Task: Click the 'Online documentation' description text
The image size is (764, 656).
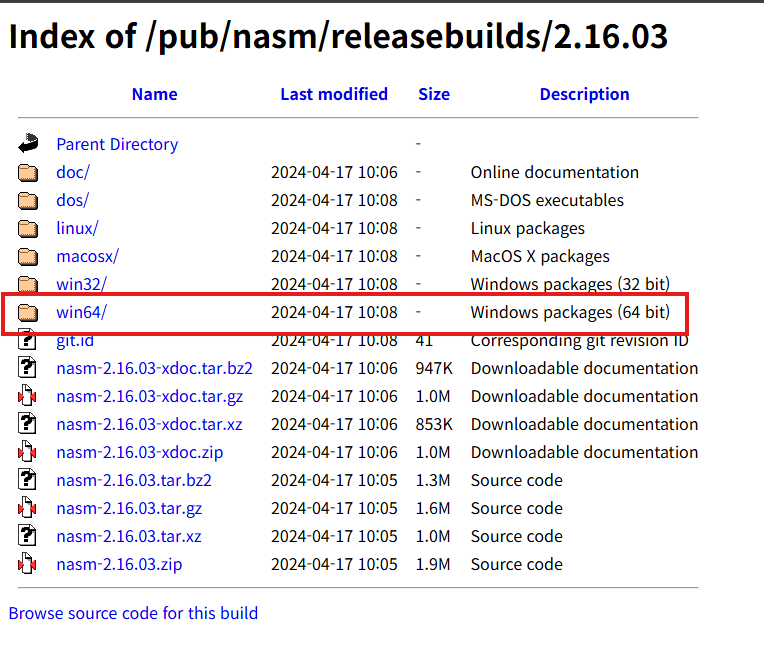Action: [x=554, y=172]
